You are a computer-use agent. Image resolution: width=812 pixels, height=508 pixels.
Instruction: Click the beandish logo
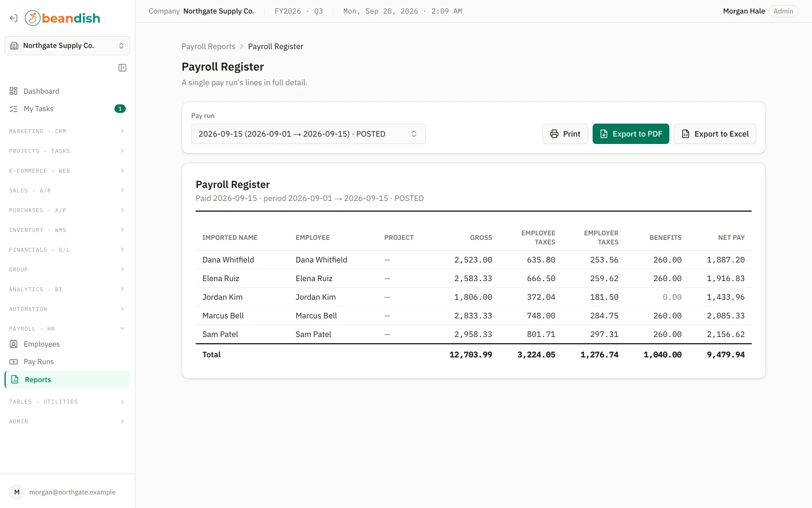(63, 18)
